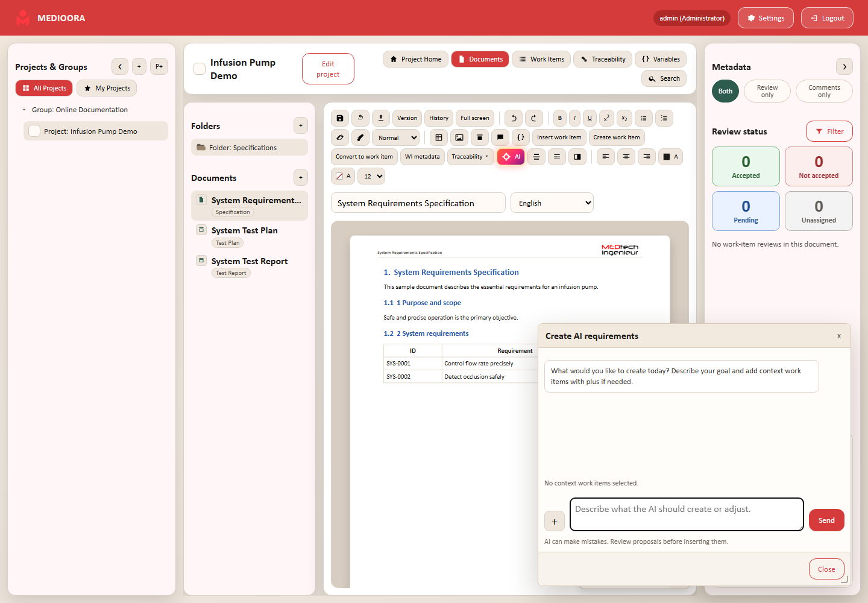Select the Review only metadata option

pyautogui.click(x=767, y=91)
